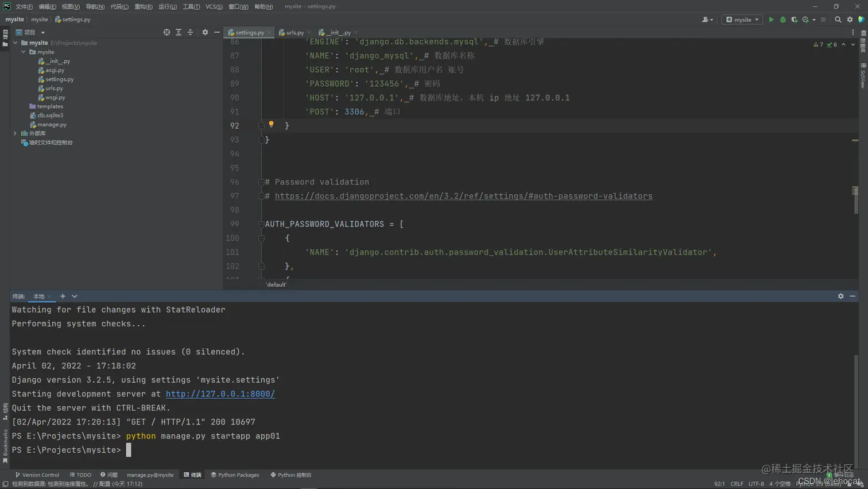Open the user account dropdown
The height and width of the screenshot is (489, 868).
pyautogui.click(x=707, y=20)
